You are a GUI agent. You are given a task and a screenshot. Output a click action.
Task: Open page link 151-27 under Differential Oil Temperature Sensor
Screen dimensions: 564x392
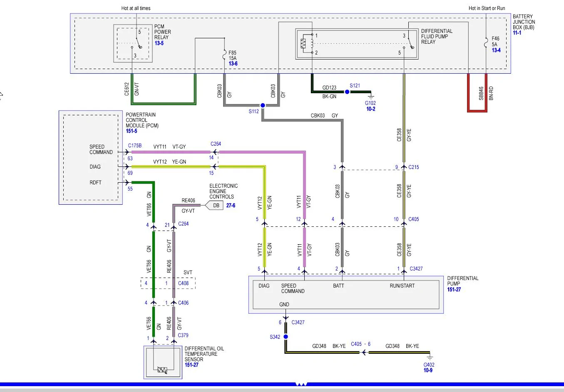tap(191, 365)
